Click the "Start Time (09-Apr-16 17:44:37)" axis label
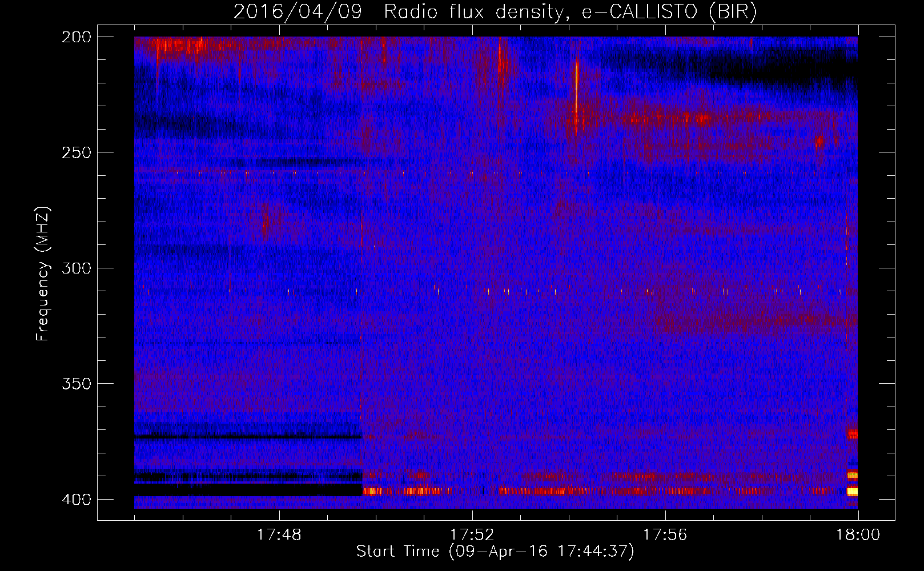 coord(495,551)
